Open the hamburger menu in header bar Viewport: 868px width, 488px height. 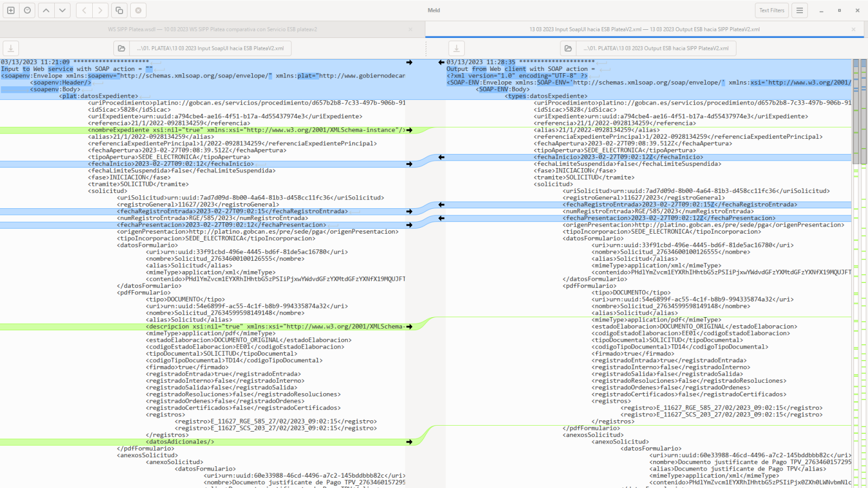pos(800,10)
